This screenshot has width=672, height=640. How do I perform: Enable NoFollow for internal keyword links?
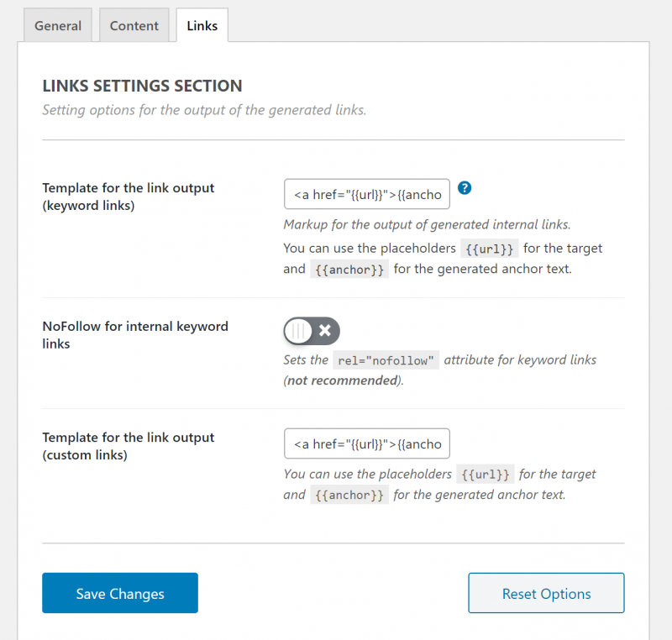(312, 331)
